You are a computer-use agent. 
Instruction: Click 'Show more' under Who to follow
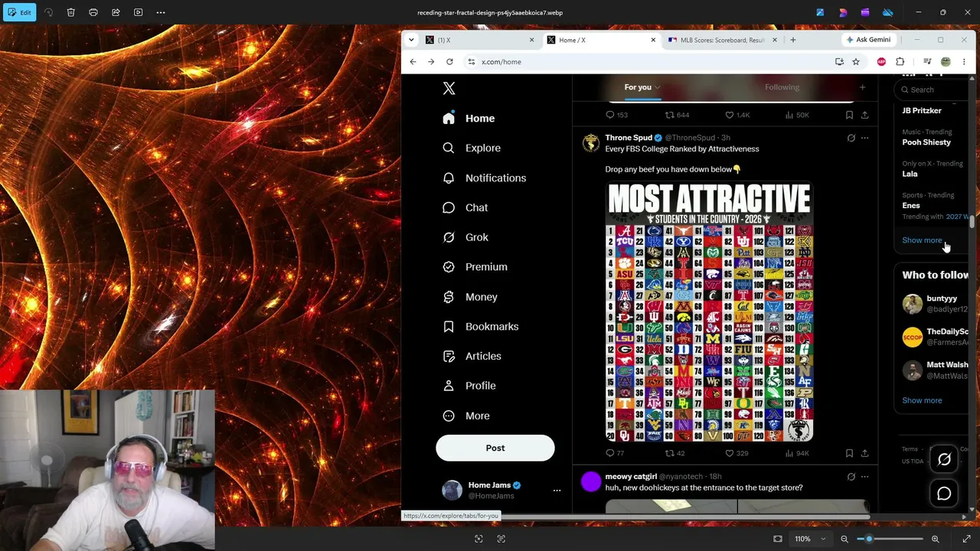tap(922, 400)
